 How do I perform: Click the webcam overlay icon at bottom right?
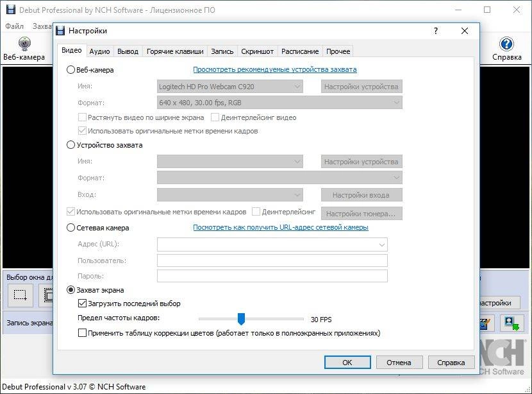tap(511, 323)
